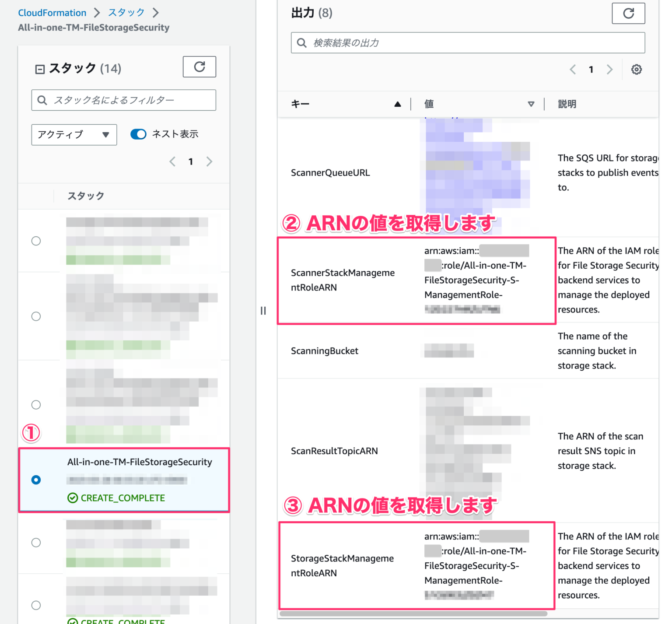672x624 pixels.
Task: Click page number 1 in outputs pagination
Action: (591, 69)
